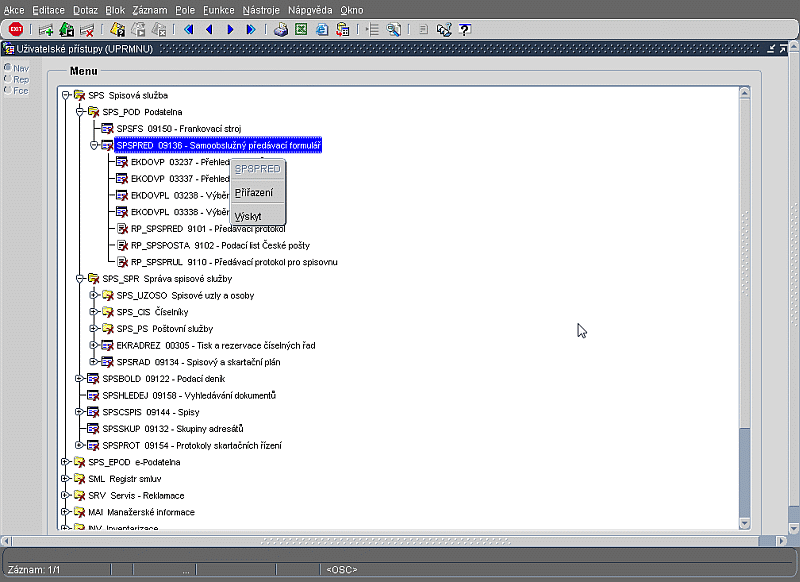Open the Akce menu
800x582 pixels.
[14, 10]
